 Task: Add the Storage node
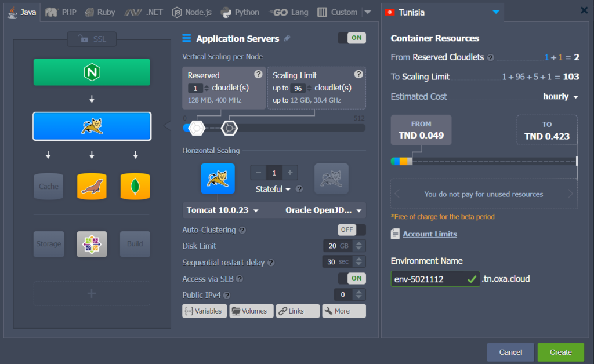pyautogui.click(x=49, y=244)
